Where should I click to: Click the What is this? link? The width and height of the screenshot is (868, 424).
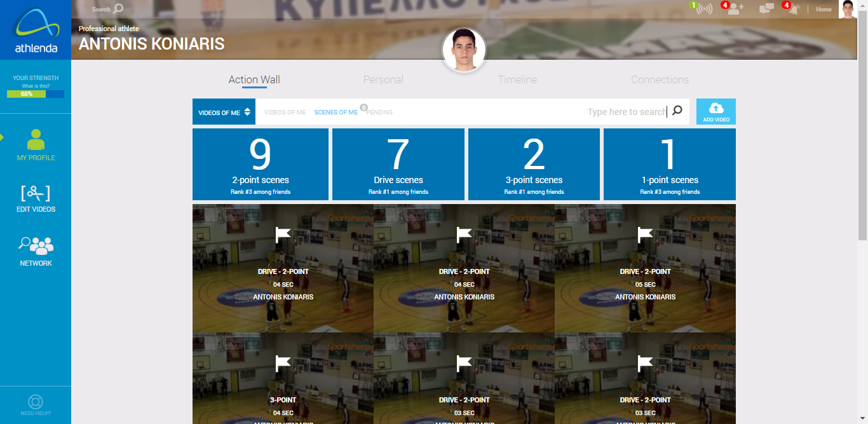(36, 86)
